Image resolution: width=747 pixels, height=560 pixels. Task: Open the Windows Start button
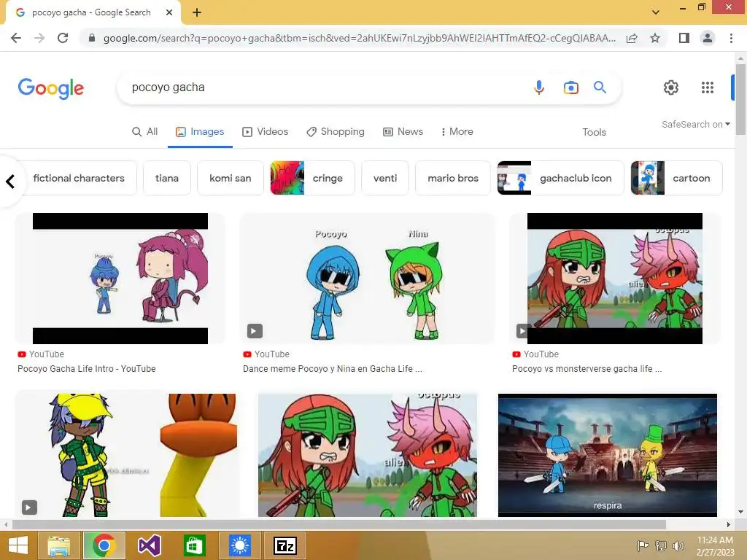point(18,545)
